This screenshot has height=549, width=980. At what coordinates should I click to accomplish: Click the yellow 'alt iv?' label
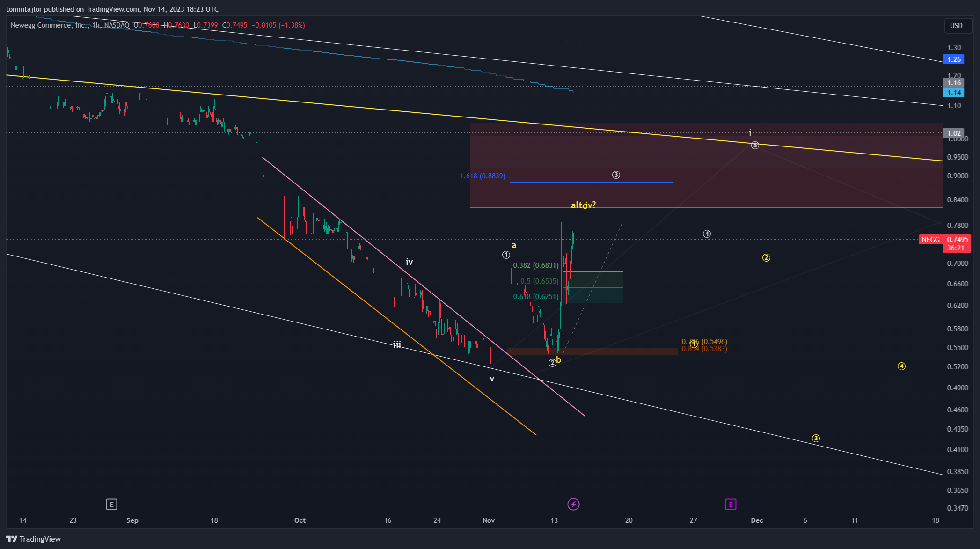click(x=583, y=205)
